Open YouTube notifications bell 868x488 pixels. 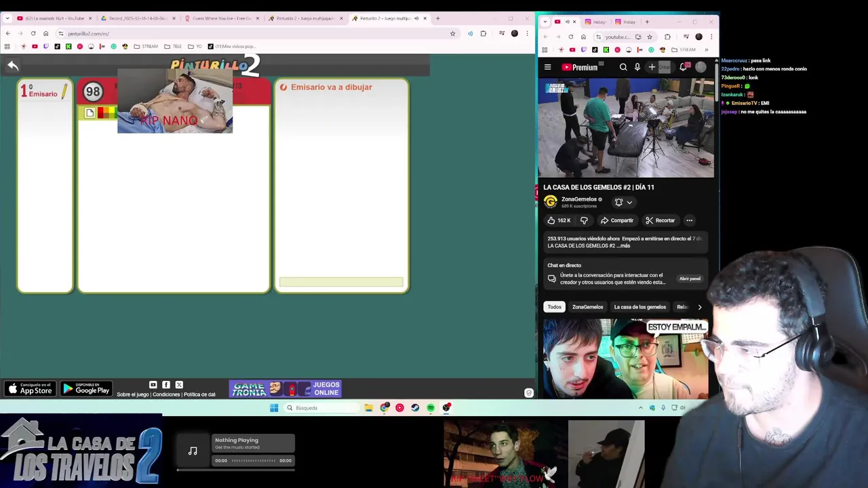684,67
